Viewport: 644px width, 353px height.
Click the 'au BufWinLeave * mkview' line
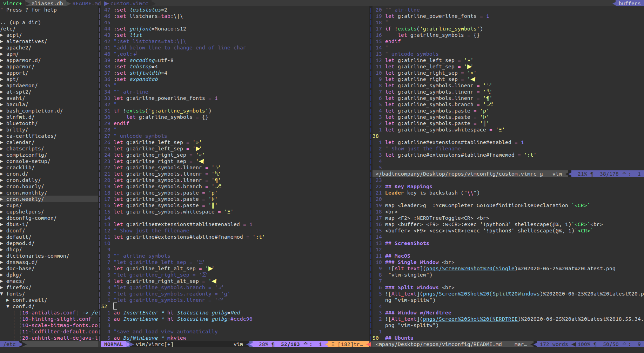point(150,338)
